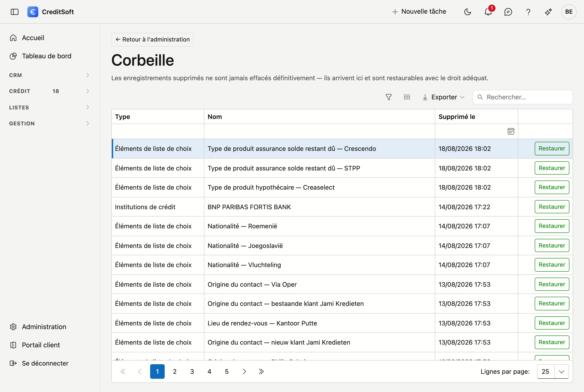Restore Nationalité — Roemenië
The image size is (584, 392).
[552, 226]
